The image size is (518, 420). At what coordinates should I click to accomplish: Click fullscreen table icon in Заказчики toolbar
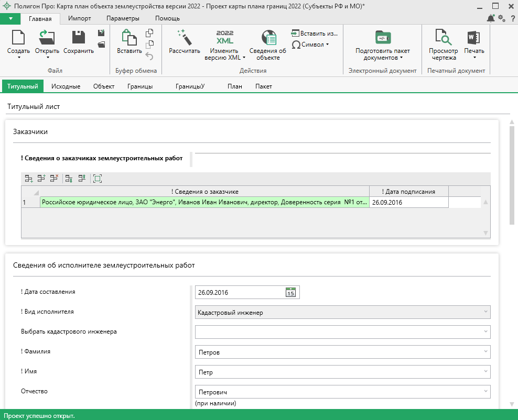click(x=97, y=179)
